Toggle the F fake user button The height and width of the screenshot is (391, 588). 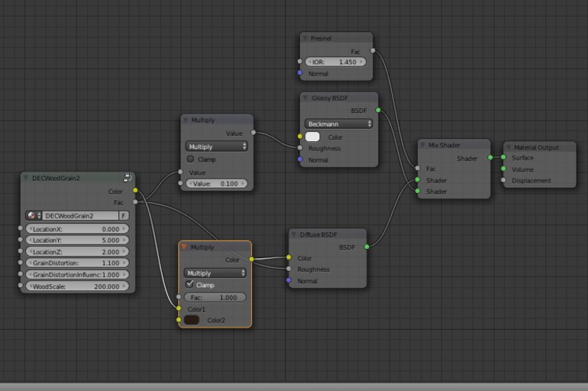click(x=124, y=215)
